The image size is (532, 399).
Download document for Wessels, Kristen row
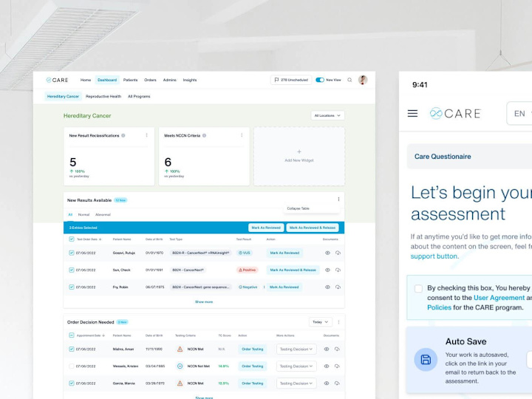[x=337, y=366]
